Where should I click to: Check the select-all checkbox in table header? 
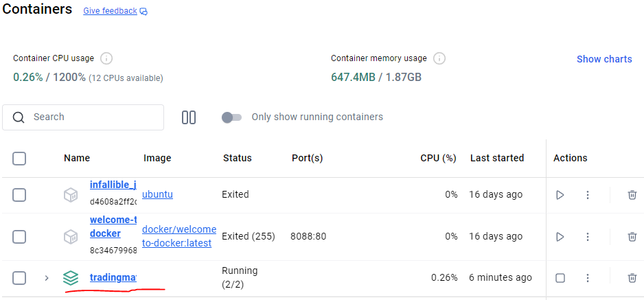click(x=19, y=159)
